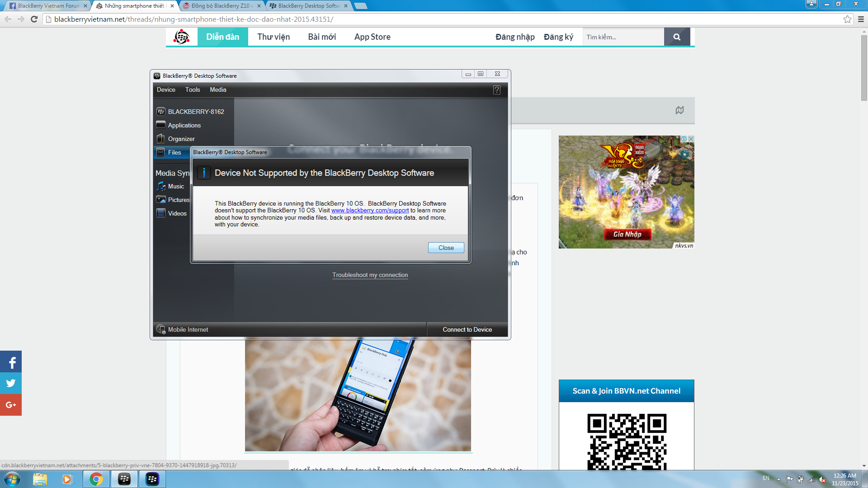Open Videos media sync
This screenshot has width=868, height=488.
tap(177, 213)
